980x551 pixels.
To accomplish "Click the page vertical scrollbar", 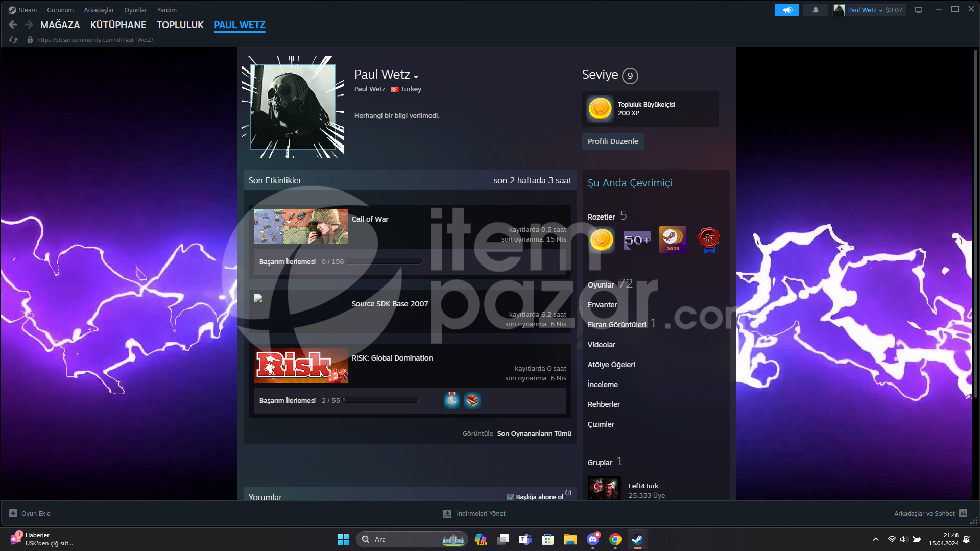I will 976,223.
